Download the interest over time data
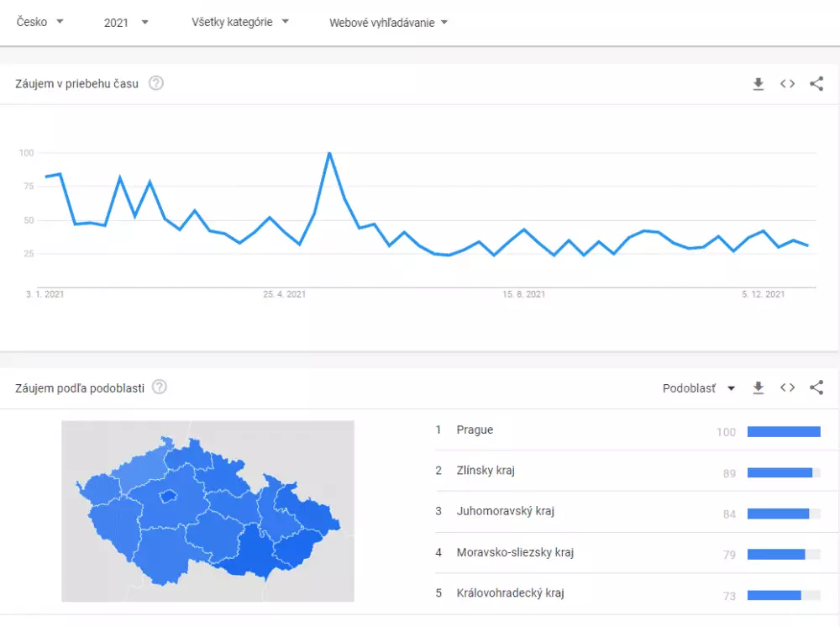The width and height of the screenshot is (840, 627). [x=758, y=83]
